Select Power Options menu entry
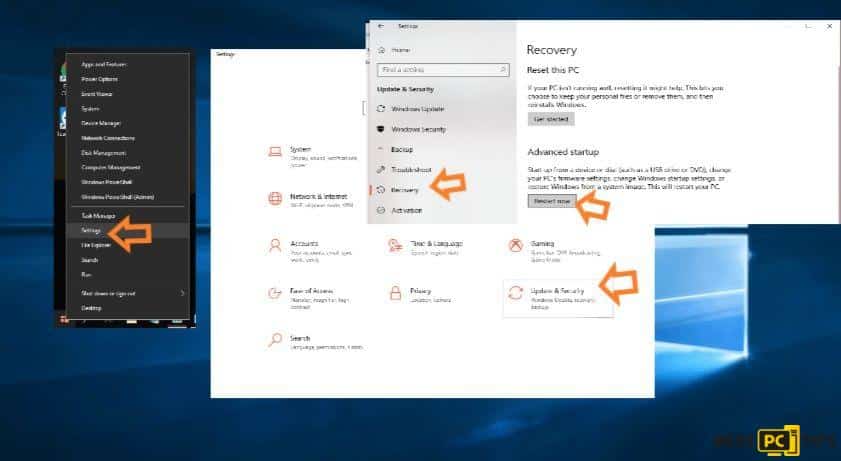 [99, 79]
